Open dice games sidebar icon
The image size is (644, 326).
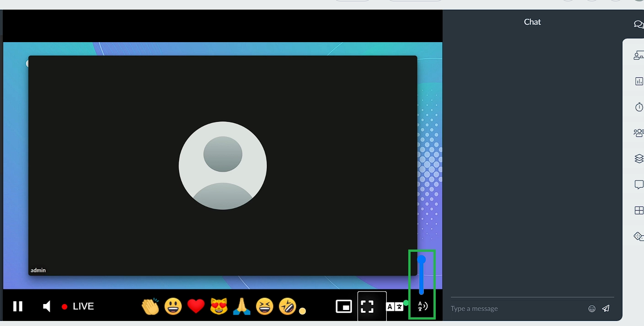639,236
